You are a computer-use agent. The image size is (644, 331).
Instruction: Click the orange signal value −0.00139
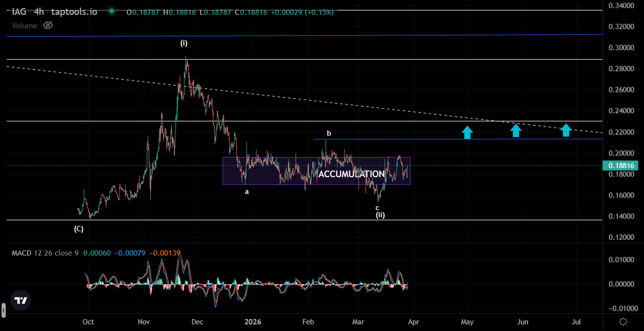[164, 253]
